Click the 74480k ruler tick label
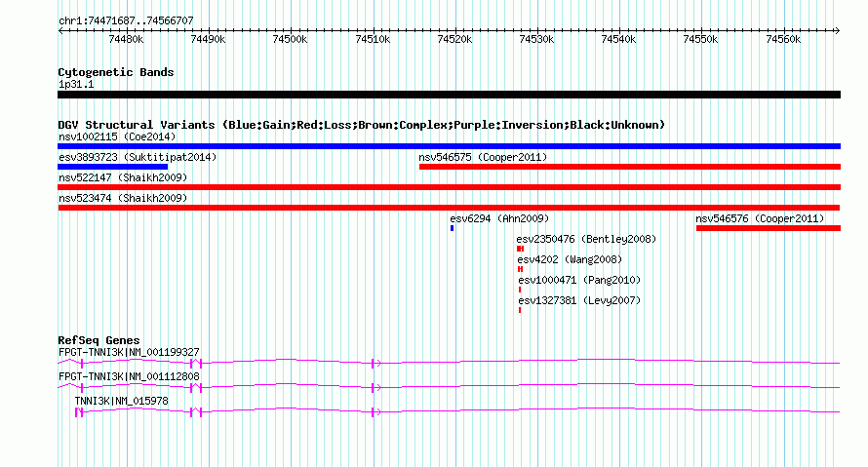Screen dimensions: 868x467 (126, 39)
